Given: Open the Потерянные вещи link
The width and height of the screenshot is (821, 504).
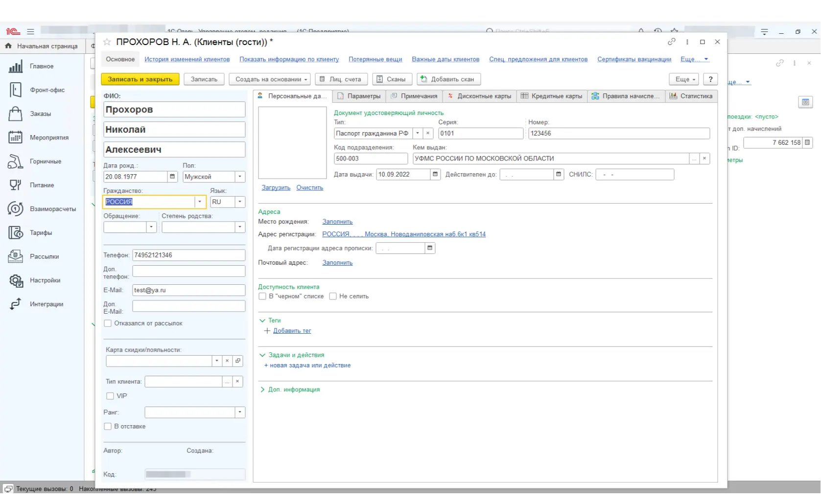Looking at the screenshot, I should click(375, 59).
